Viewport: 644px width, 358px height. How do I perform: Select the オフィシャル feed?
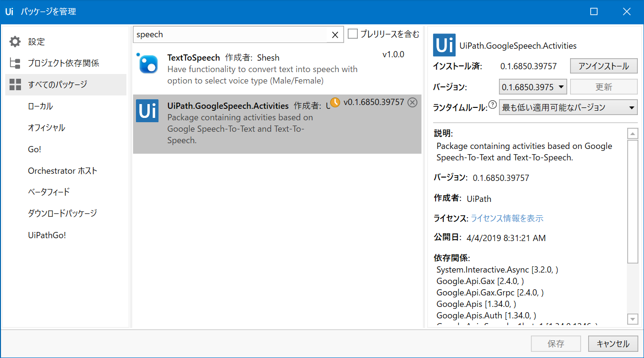(46, 127)
